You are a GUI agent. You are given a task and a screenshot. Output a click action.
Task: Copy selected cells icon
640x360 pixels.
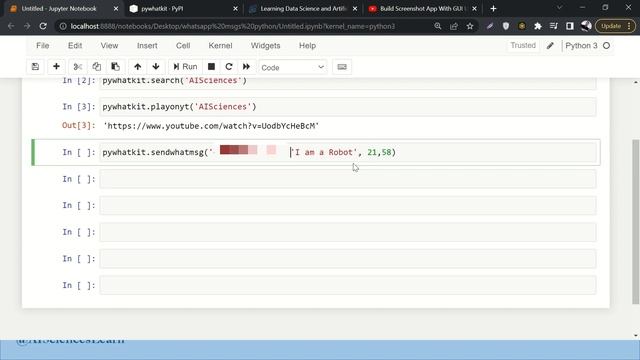[96, 67]
